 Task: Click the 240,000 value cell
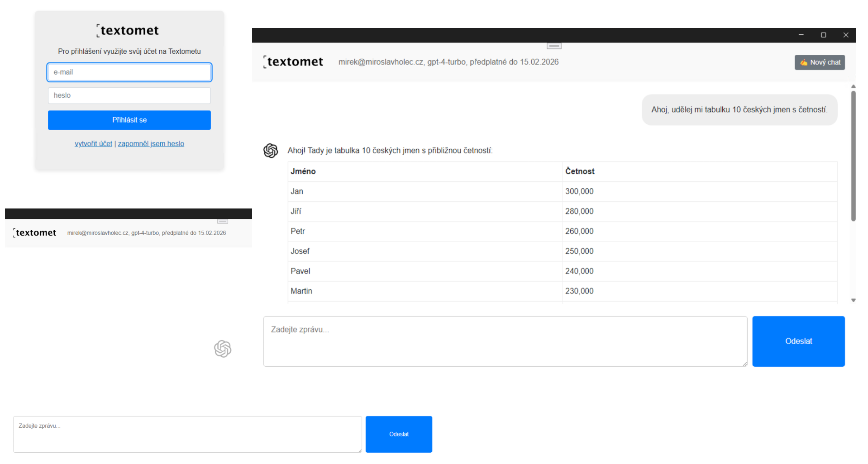coord(700,271)
